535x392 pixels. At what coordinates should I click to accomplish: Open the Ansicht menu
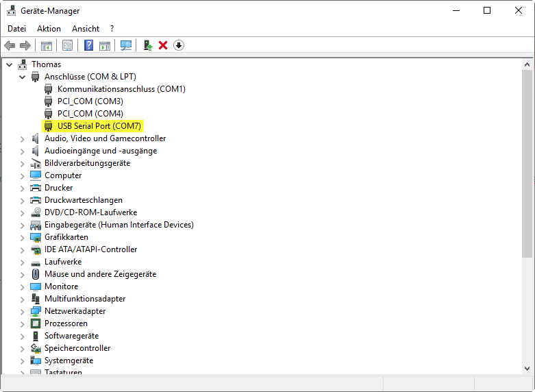[86, 29]
